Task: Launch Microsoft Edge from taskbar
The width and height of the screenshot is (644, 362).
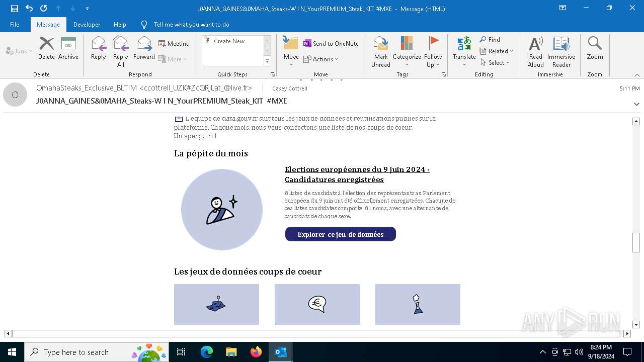Action: tap(207, 352)
